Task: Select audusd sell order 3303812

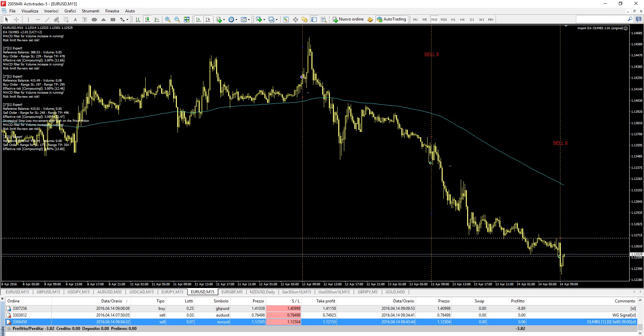Action: [x=321, y=315]
